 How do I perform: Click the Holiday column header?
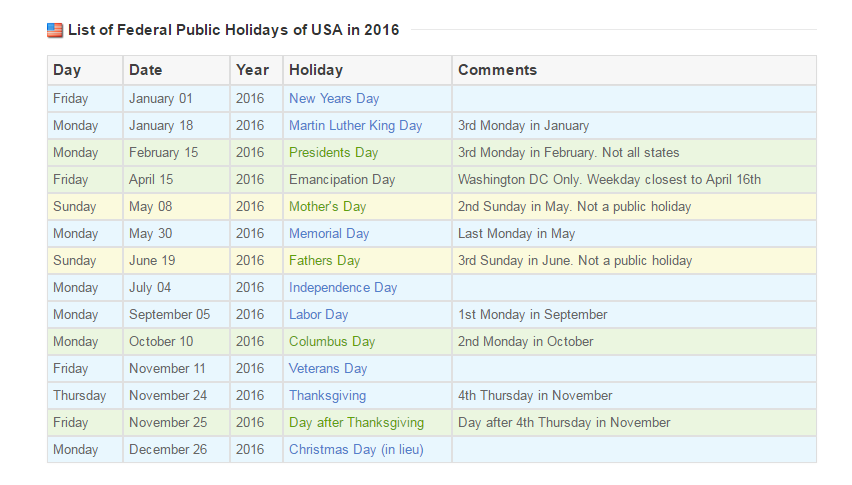(x=315, y=70)
